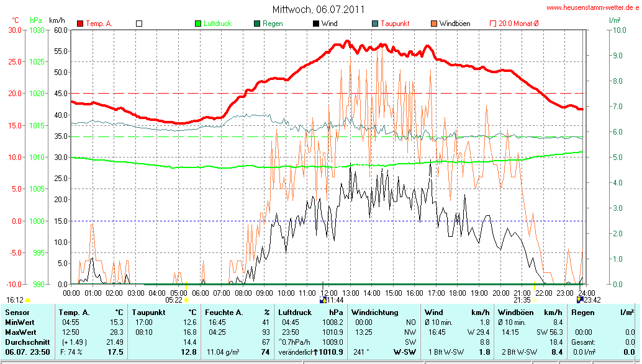Click the Luftdruck hPa column header
Screen dimensions: 642x364
coord(310,312)
